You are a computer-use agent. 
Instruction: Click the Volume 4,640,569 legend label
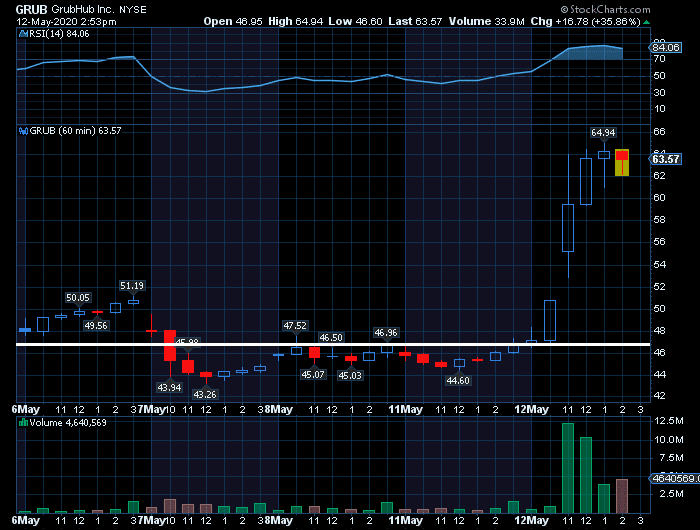[68, 422]
